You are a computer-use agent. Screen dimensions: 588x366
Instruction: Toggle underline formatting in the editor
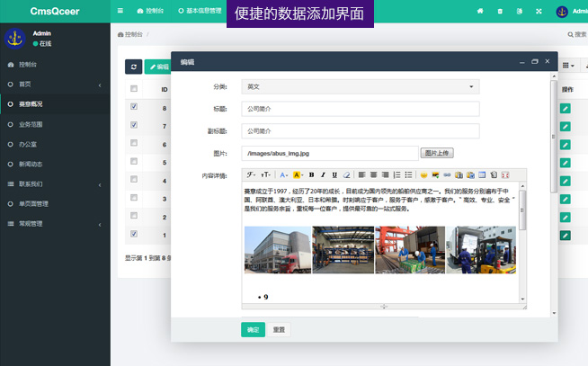point(334,174)
